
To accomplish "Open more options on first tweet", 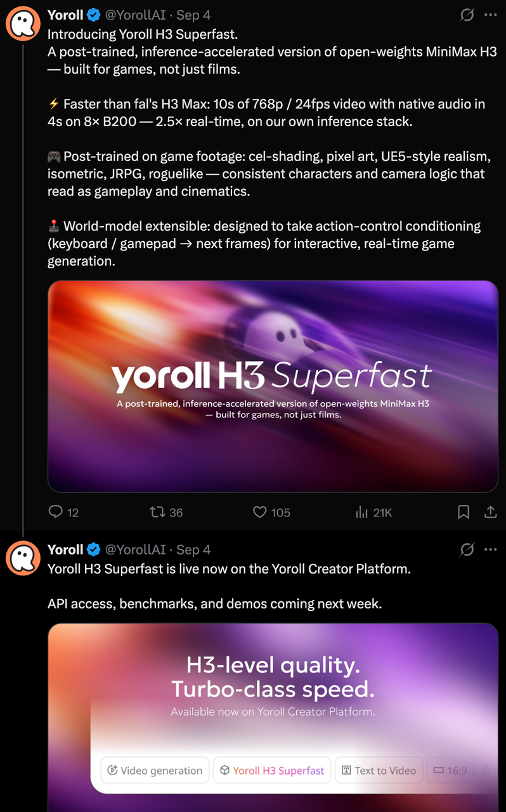I will tap(490, 15).
